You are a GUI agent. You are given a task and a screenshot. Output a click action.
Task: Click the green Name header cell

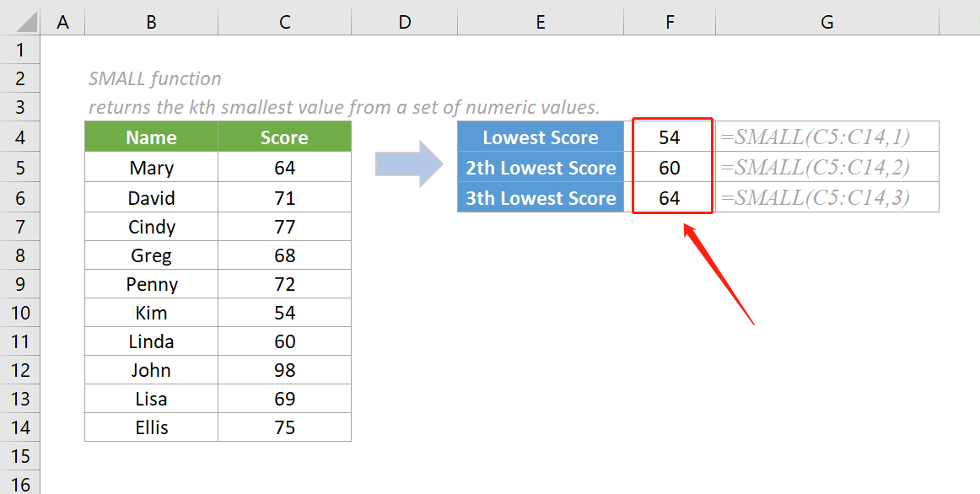(150, 136)
